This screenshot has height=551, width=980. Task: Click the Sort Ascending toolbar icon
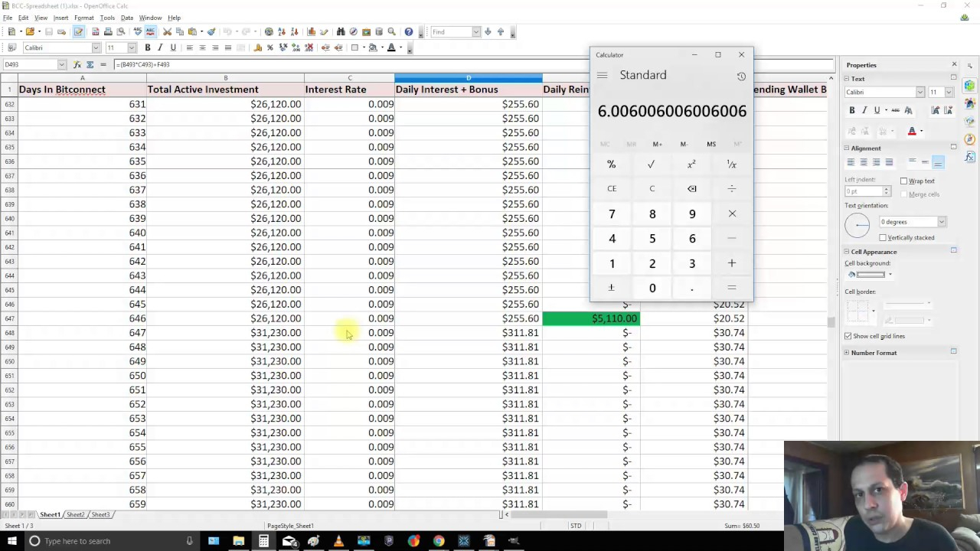pos(283,32)
